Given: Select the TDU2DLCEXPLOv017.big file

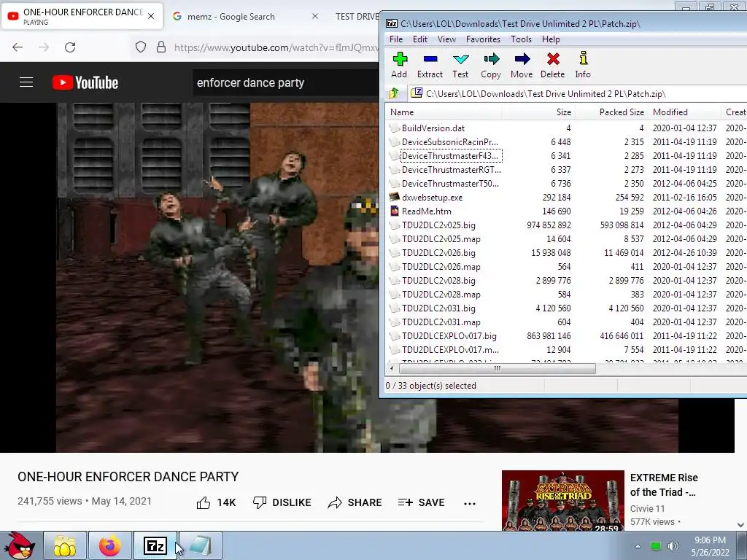Looking at the screenshot, I should tap(449, 335).
